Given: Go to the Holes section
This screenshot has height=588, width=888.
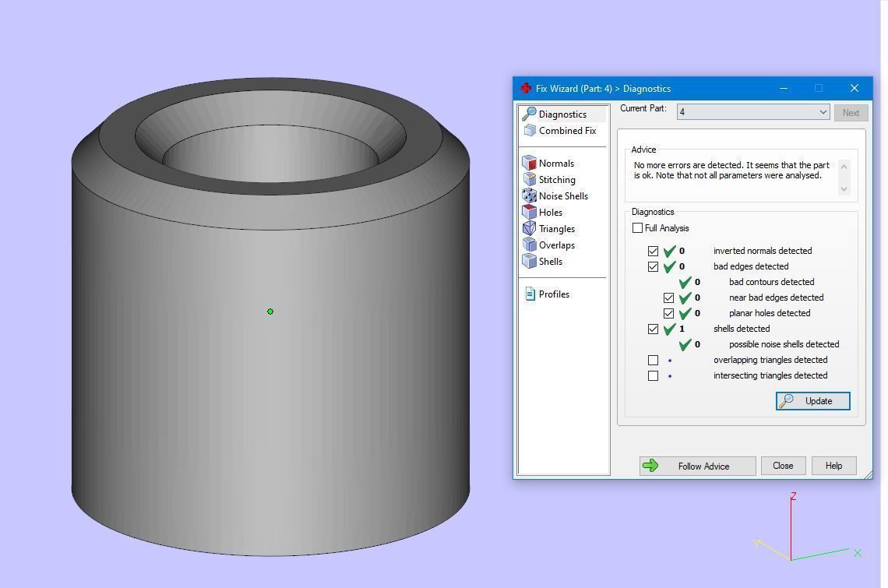Looking at the screenshot, I should pyautogui.click(x=551, y=213).
